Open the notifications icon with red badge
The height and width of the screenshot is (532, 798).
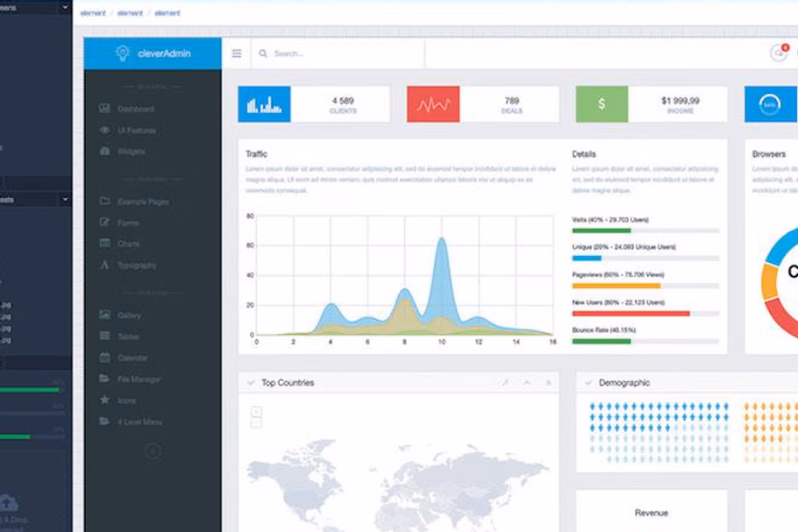tap(778, 53)
